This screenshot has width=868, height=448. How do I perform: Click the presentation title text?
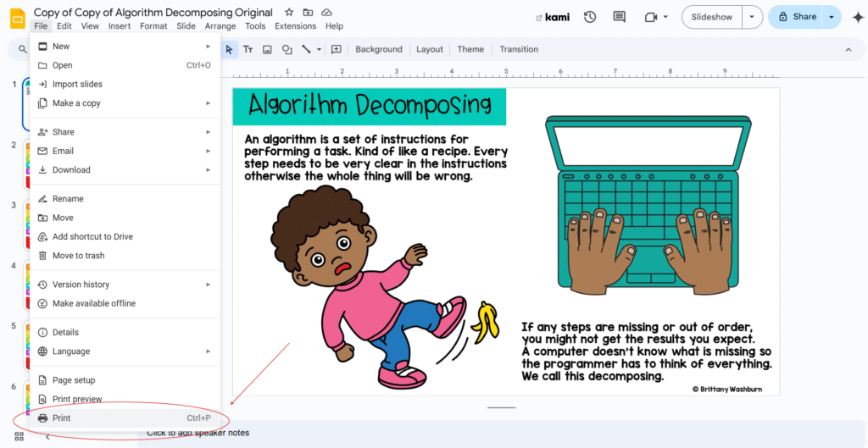tap(153, 12)
